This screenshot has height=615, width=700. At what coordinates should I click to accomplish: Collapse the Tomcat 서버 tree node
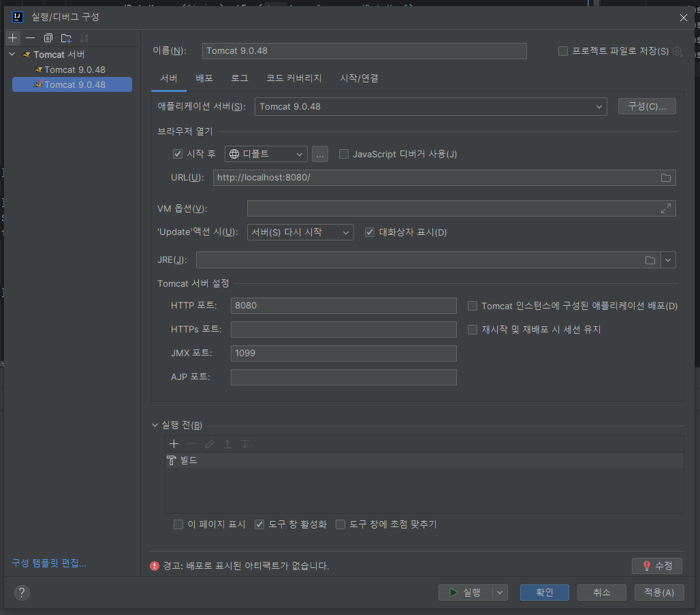[12, 54]
